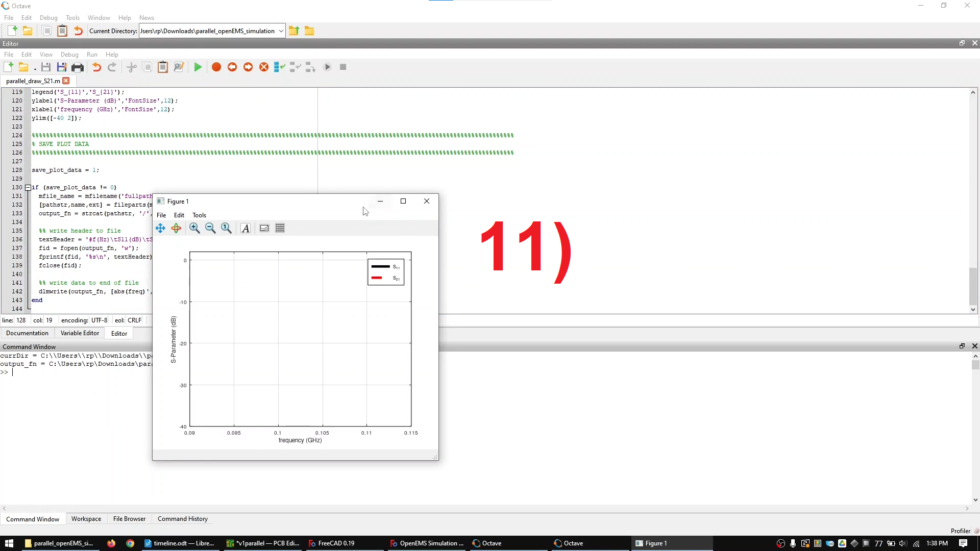
Task: Step over the next line in the debugger
Action: click(279, 67)
